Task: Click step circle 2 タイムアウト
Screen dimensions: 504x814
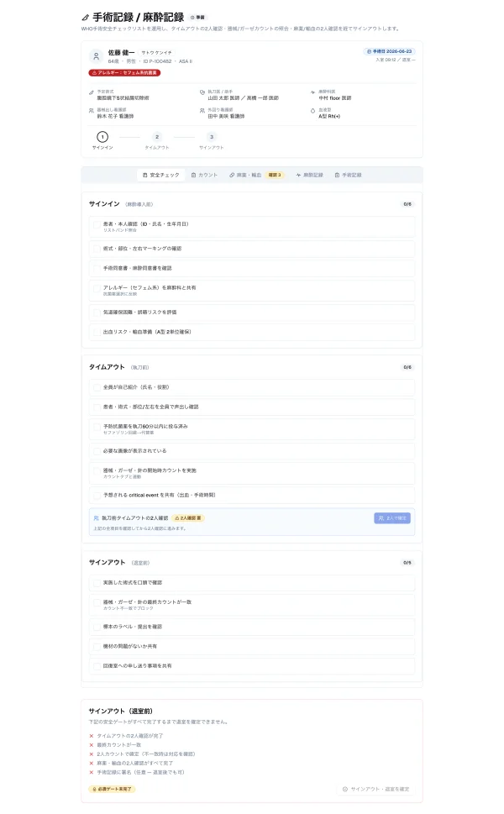Action: point(157,137)
